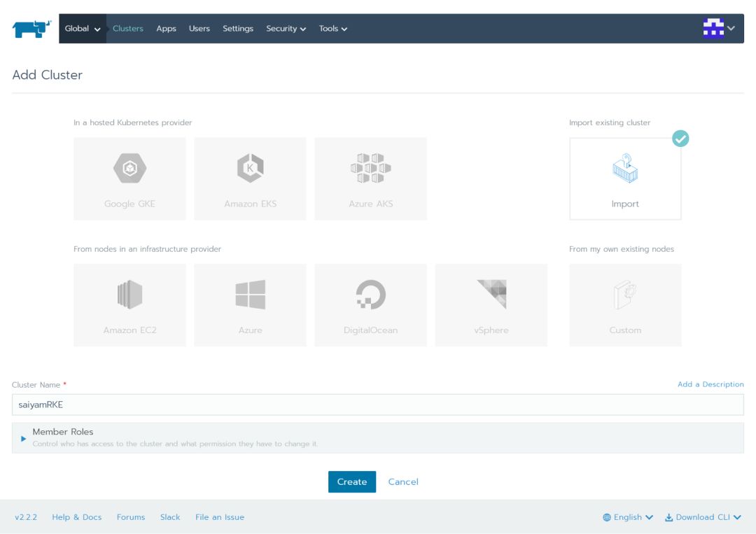Go to the Apps tab
This screenshot has width=756, height=534.
click(166, 29)
